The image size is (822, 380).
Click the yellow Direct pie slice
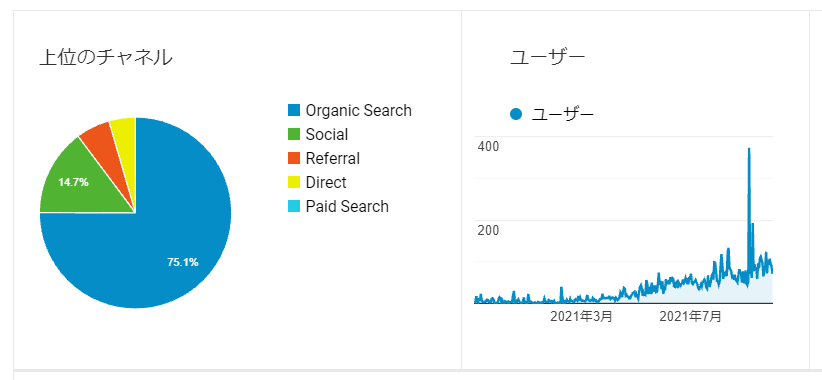125,136
